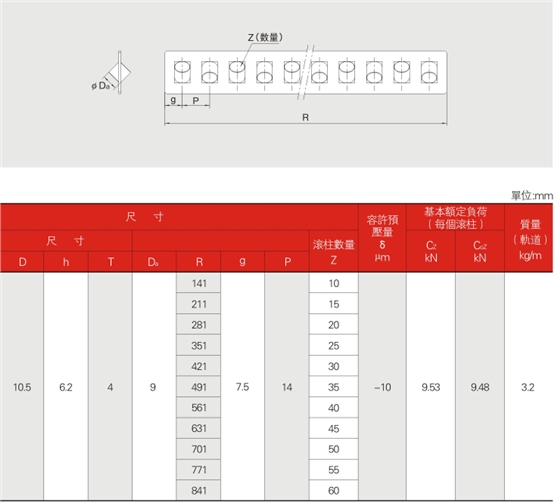Select the R value 491 cell
The width and height of the screenshot is (560, 502).
(199, 387)
